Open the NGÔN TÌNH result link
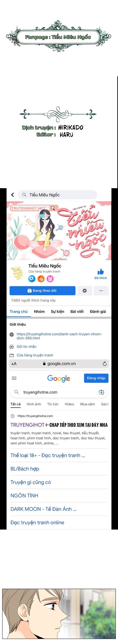The image size is (118, 644). click(24, 496)
